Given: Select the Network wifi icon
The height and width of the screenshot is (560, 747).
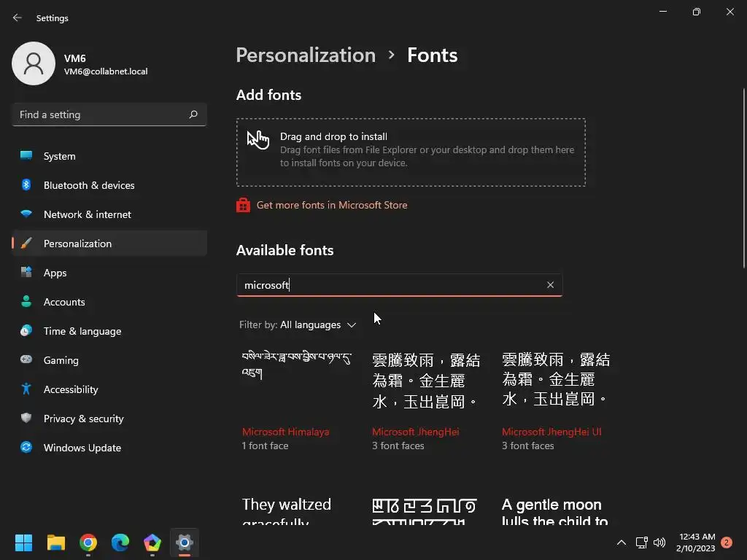Looking at the screenshot, I should point(26,214).
